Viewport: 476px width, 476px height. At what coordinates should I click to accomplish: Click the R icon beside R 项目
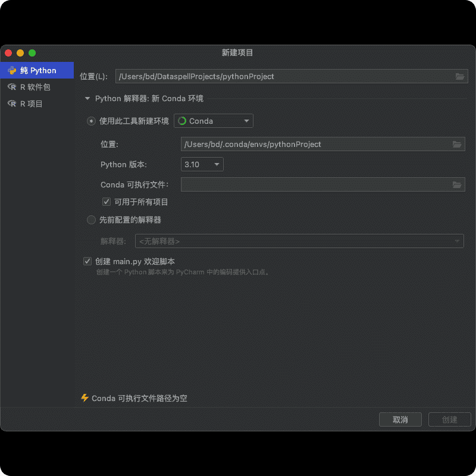[12, 104]
